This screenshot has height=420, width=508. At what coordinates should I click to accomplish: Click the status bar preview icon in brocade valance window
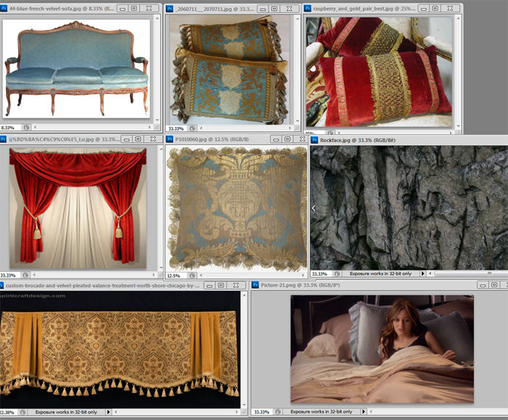click(23, 412)
